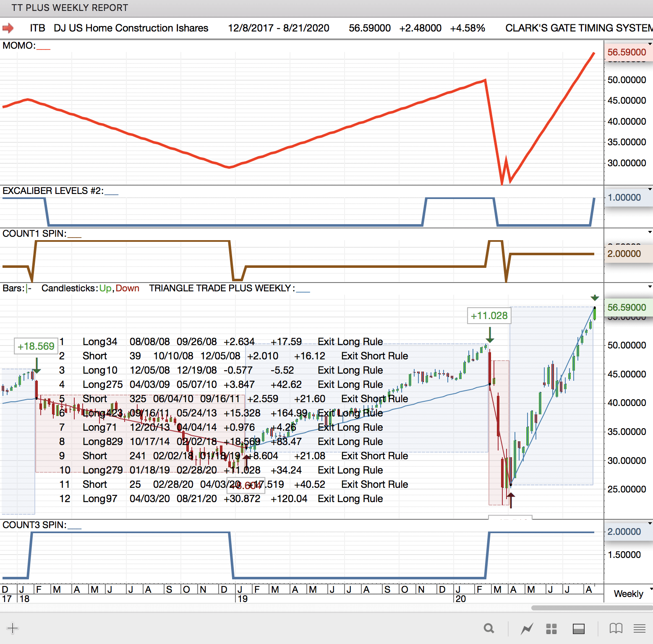653x644 pixels.
Task: Open the magnifier search tool
Action: tap(489, 628)
